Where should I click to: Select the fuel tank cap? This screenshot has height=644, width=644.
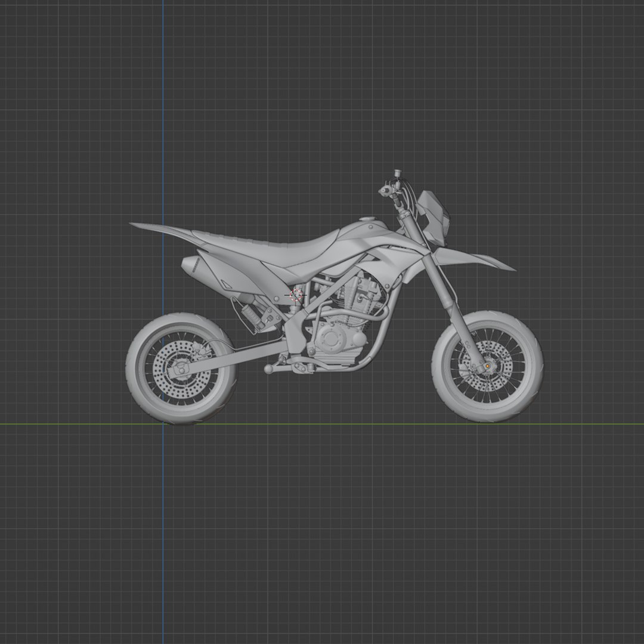pyautogui.click(x=367, y=219)
